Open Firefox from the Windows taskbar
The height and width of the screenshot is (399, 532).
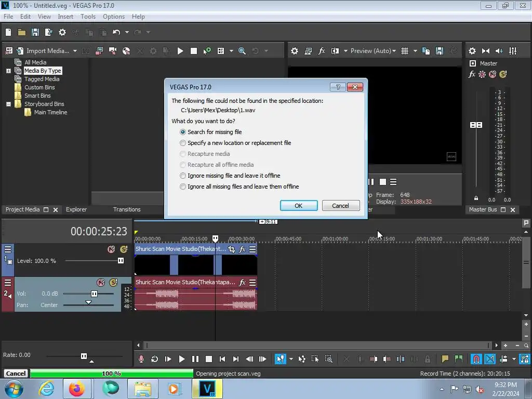77,389
